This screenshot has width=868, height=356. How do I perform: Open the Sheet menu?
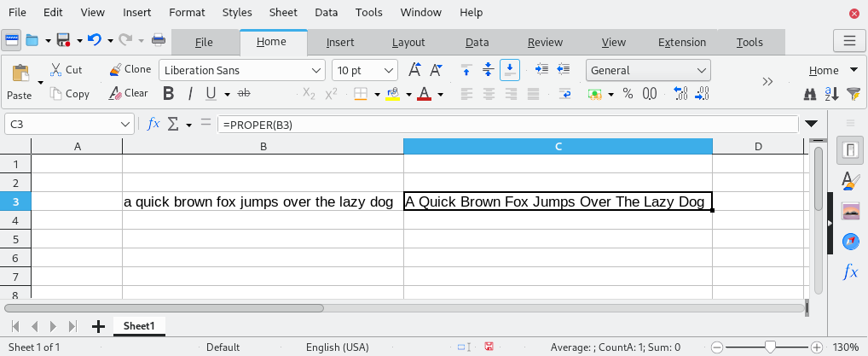tap(283, 12)
